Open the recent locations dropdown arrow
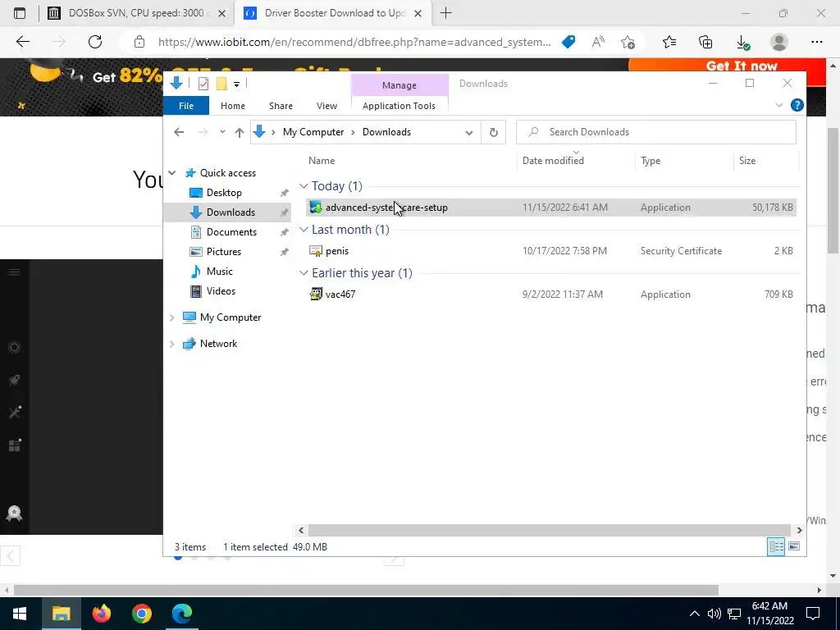The height and width of the screenshot is (630, 840). [x=222, y=132]
